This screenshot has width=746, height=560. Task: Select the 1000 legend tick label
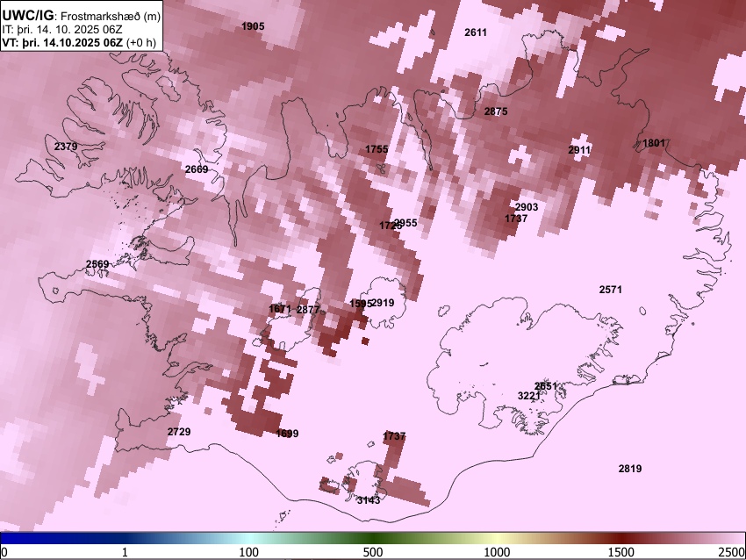pos(497,552)
